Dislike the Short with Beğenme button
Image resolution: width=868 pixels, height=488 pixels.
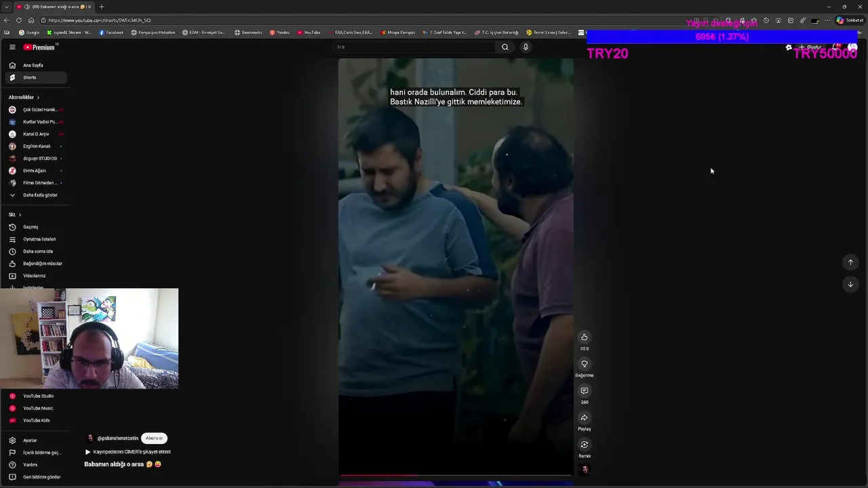tap(584, 364)
